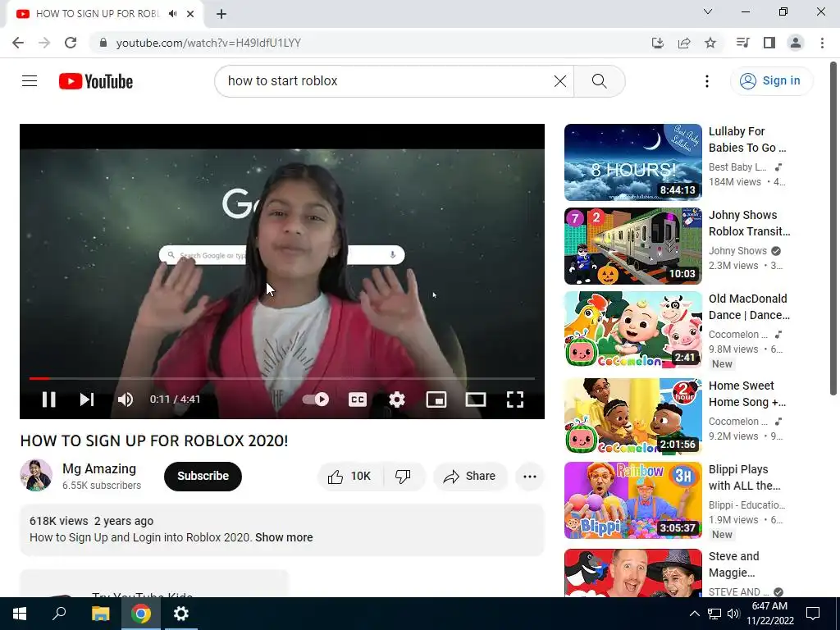Go back in browser history
This screenshot has height=630, width=840.
coord(18,43)
